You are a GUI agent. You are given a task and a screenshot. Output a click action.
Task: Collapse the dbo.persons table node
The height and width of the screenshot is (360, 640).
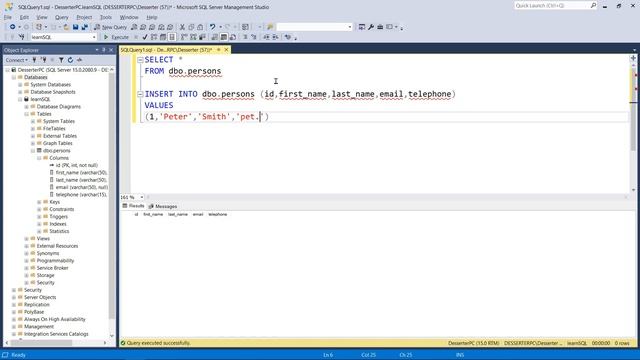(33, 151)
